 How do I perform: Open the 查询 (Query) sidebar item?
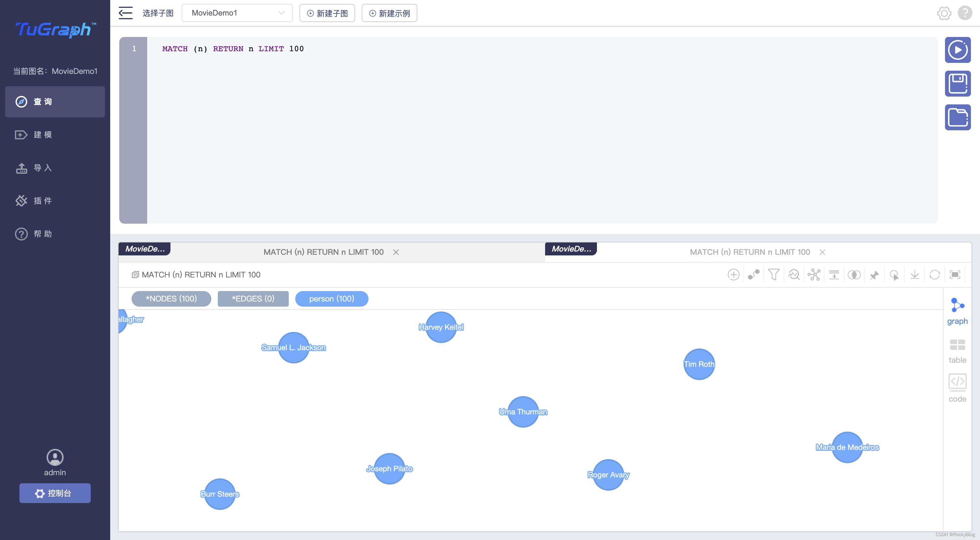point(55,101)
